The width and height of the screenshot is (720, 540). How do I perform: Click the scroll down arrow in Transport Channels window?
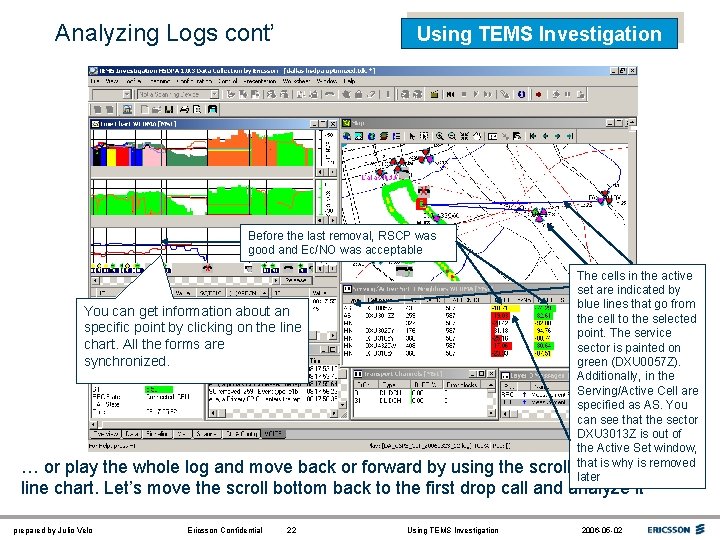tap(491, 413)
